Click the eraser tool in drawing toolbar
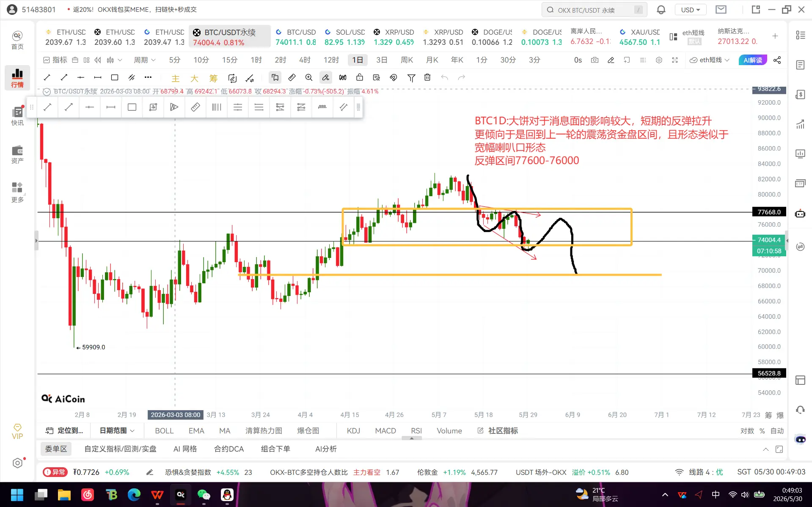812x507 pixels. (326, 77)
